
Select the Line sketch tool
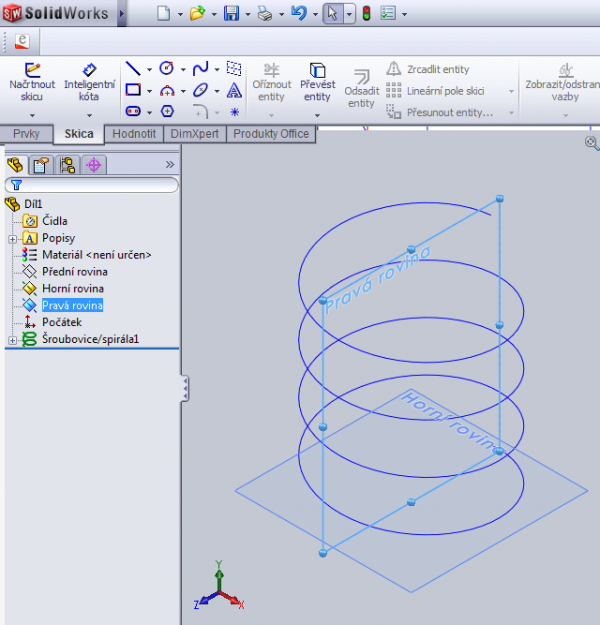pos(132,69)
